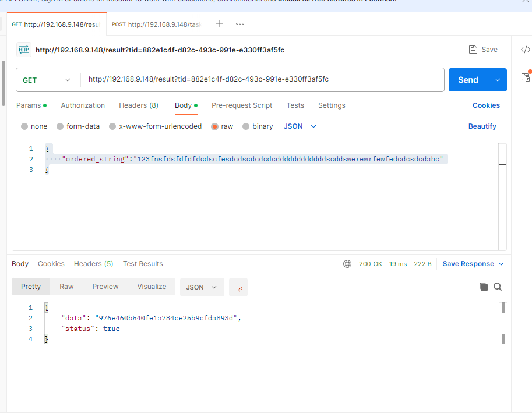Screen dimensions: 532x413
Task: Open the code snippet panel icon
Action: pyautogui.click(x=525, y=50)
